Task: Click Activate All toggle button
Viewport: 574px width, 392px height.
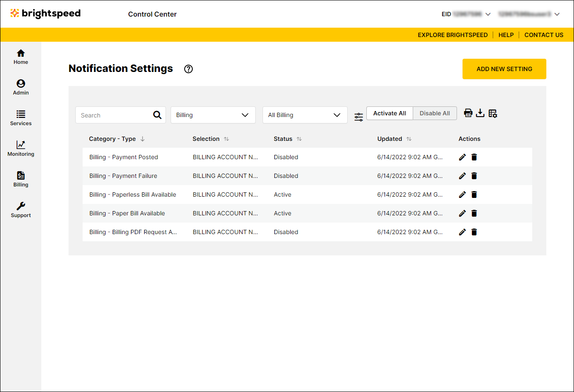Action: (390, 113)
